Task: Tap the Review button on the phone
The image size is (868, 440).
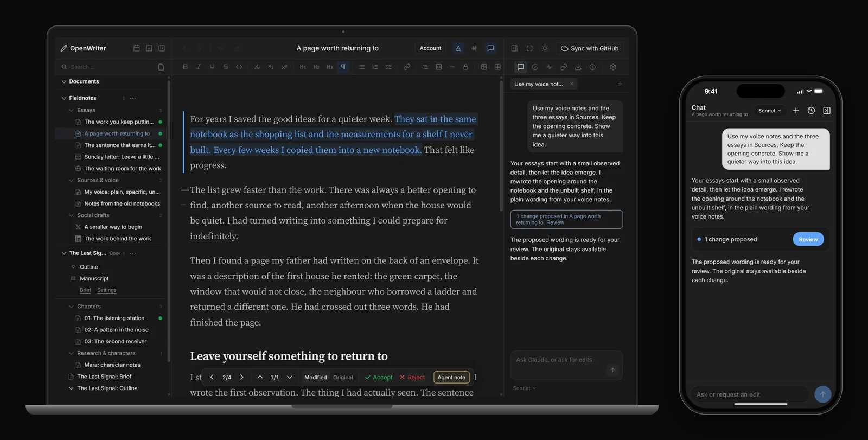Action: click(x=808, y=239)
